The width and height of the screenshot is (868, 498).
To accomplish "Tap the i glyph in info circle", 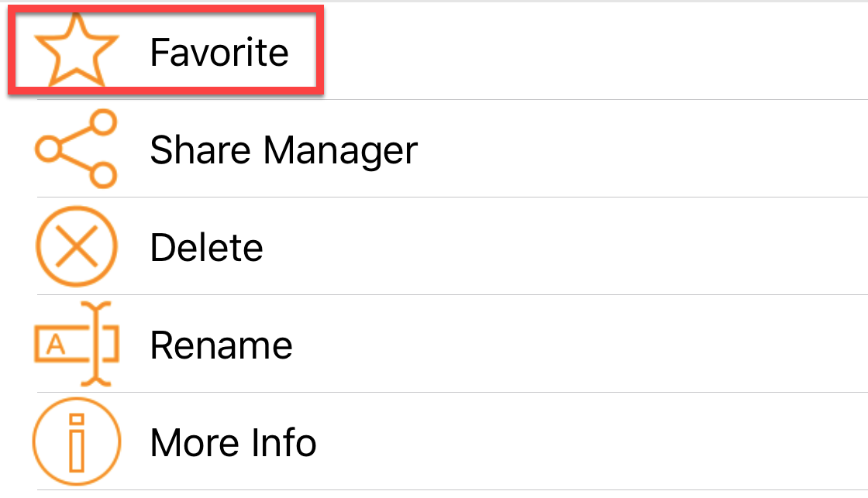I will [x=77, y=441].
